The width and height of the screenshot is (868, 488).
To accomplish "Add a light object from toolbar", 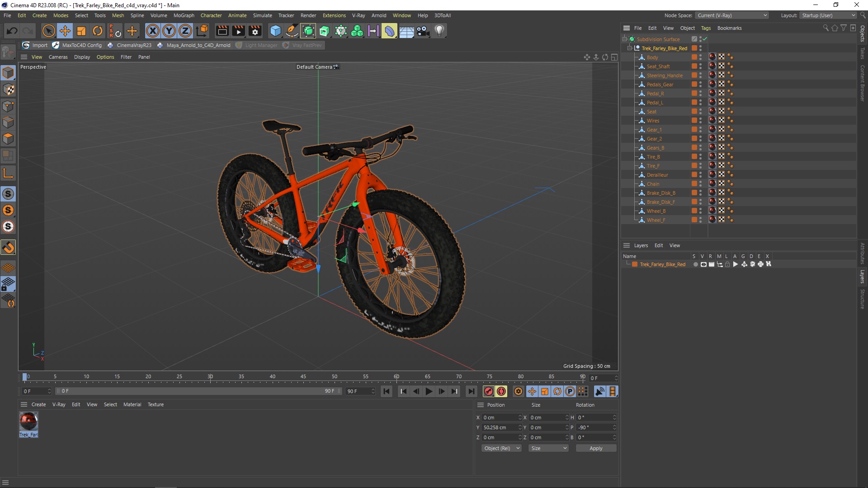I will pyautogui.click(x=439, y=31).
